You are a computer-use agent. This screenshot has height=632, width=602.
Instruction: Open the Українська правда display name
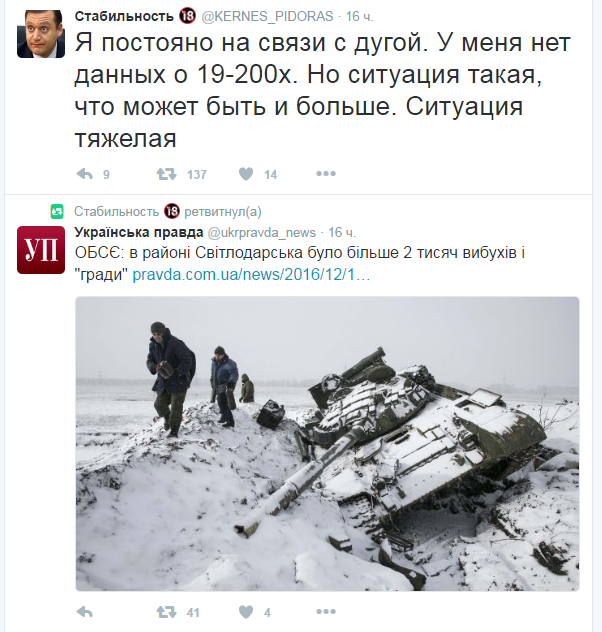(x=139, y=232)
